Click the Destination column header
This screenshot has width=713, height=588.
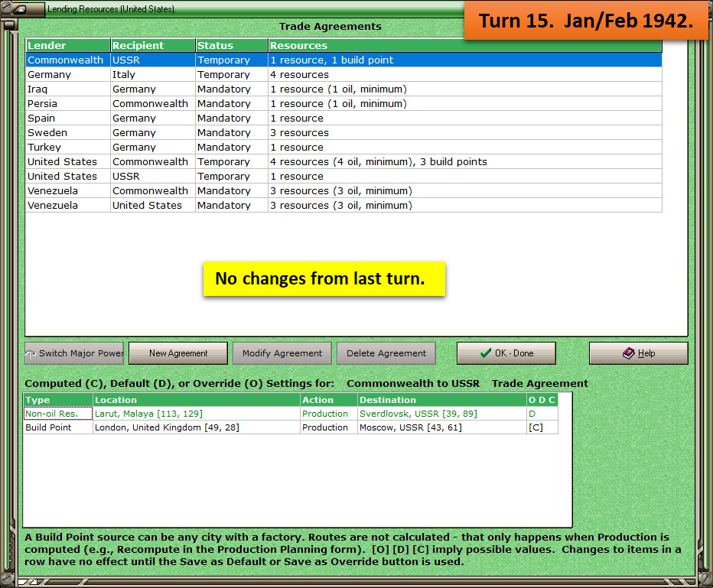[x=442, y=400]
